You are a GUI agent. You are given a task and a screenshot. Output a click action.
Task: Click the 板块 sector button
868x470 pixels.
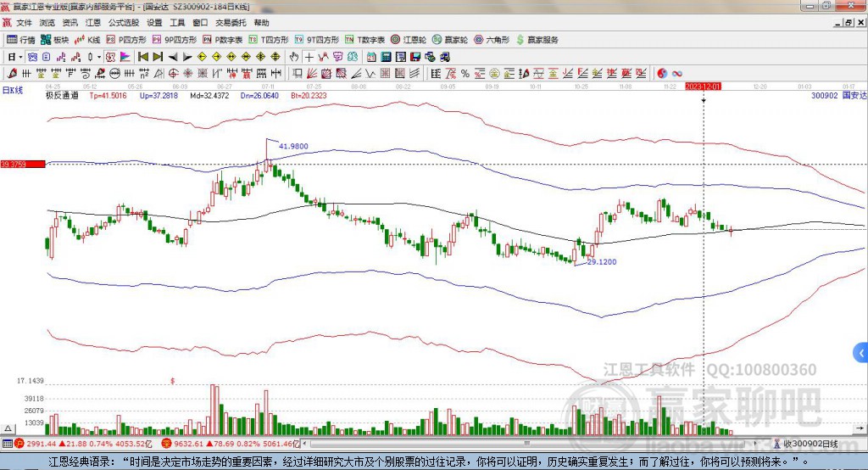click(55, 40)
